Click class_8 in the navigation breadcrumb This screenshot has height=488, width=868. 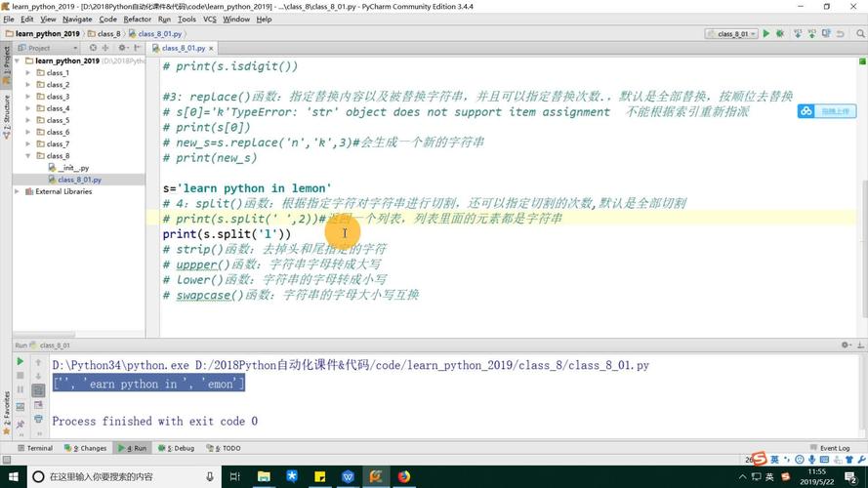104,34
